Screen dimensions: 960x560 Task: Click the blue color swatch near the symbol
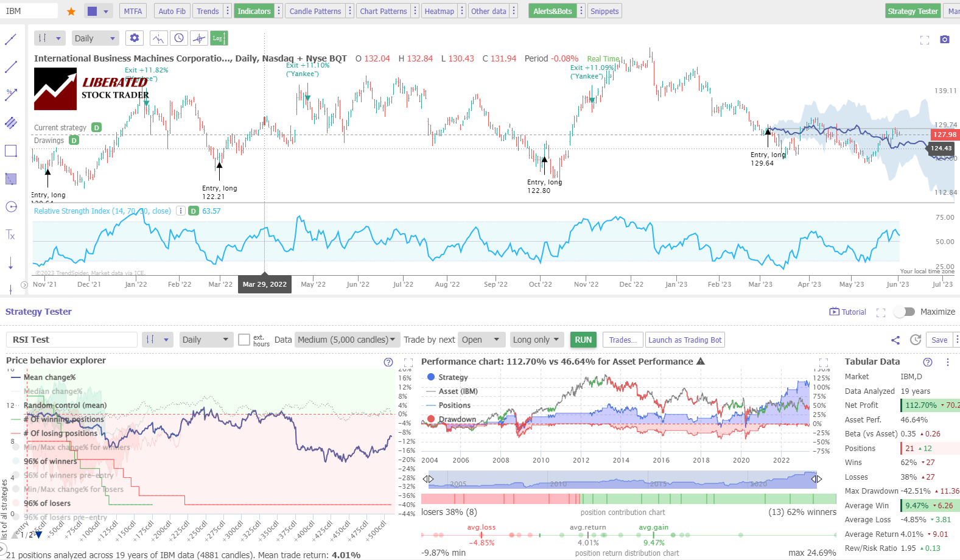[93, 11]
